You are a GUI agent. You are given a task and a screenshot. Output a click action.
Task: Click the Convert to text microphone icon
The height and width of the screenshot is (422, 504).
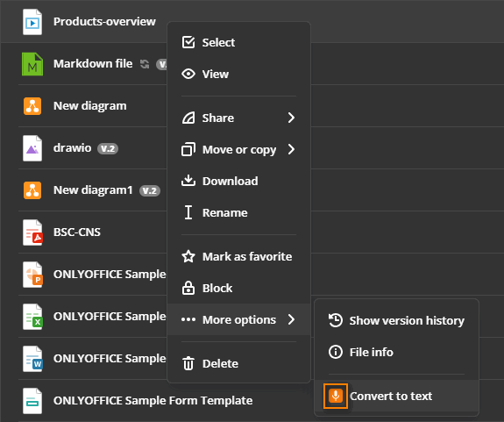tap(335, 396)
